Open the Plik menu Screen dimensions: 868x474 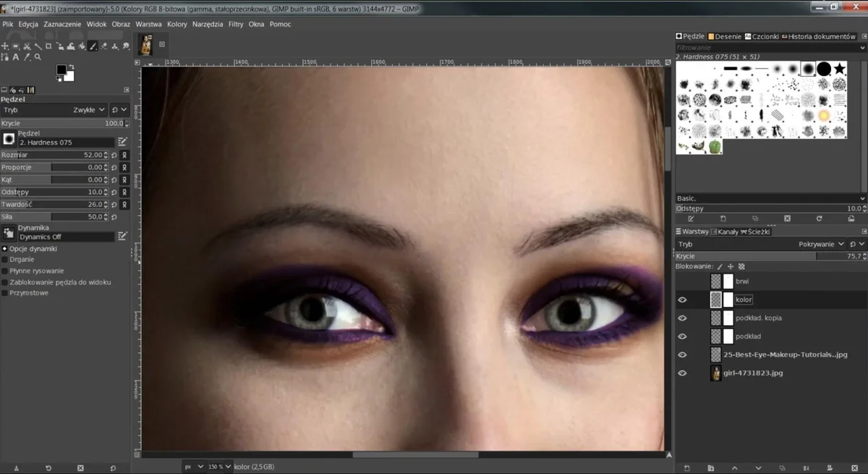pyautogui.click(x=8, y=24)
